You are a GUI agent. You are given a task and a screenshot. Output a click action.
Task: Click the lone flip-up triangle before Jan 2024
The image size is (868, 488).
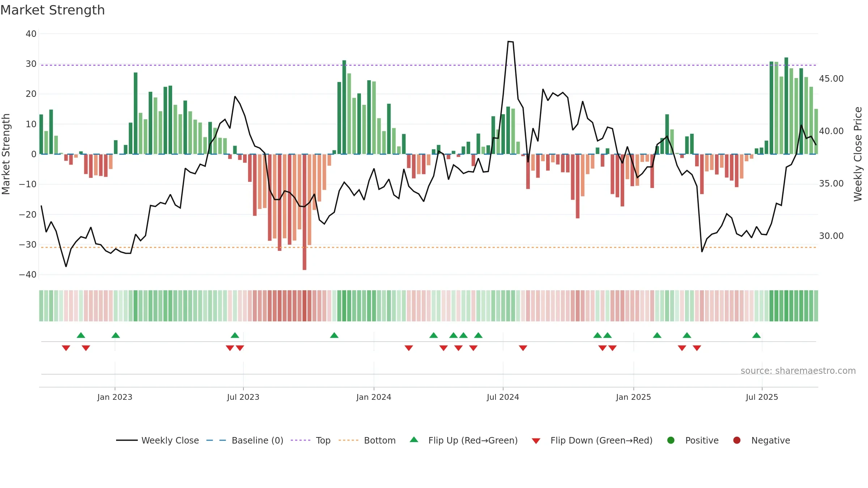tap(334, 335)
